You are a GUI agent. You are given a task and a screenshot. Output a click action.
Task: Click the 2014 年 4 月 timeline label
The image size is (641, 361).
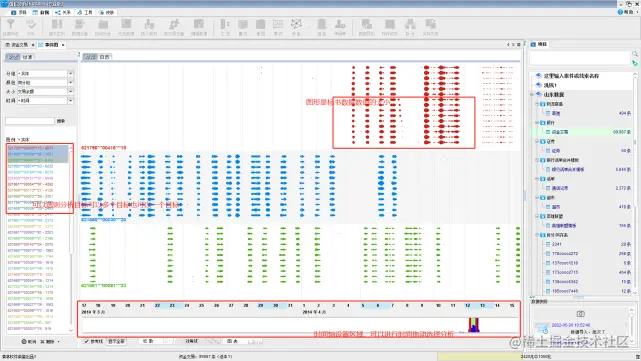[x=313, y=312]
